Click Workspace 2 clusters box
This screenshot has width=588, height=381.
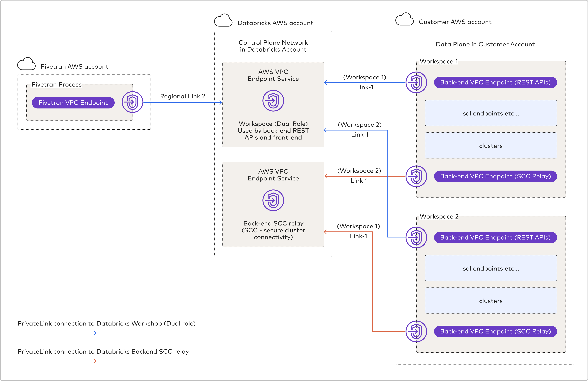(491, 301)
